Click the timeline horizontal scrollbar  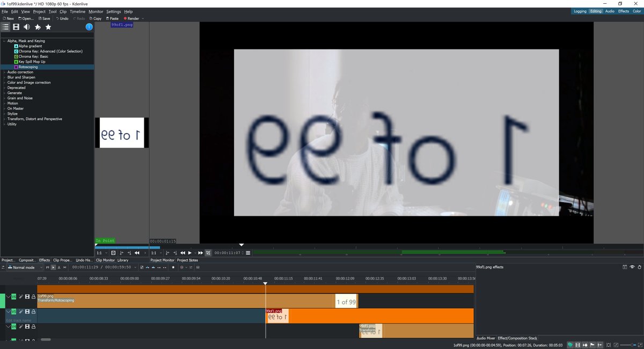[x=46, y=340]
